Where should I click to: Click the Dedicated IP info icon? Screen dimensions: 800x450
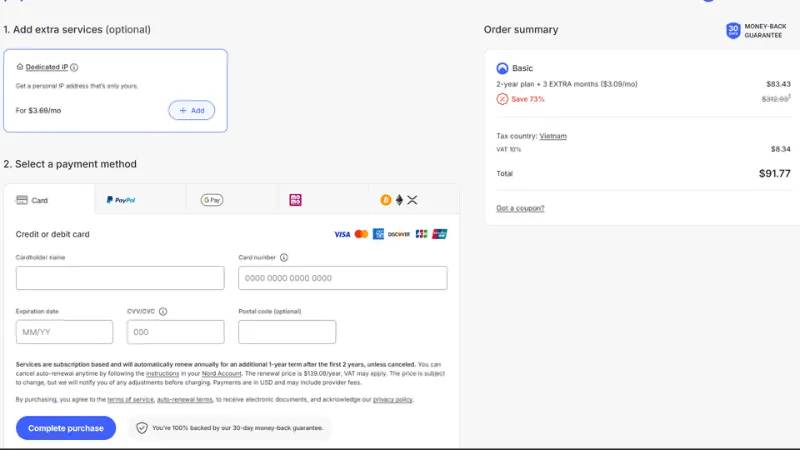(74, 67)
